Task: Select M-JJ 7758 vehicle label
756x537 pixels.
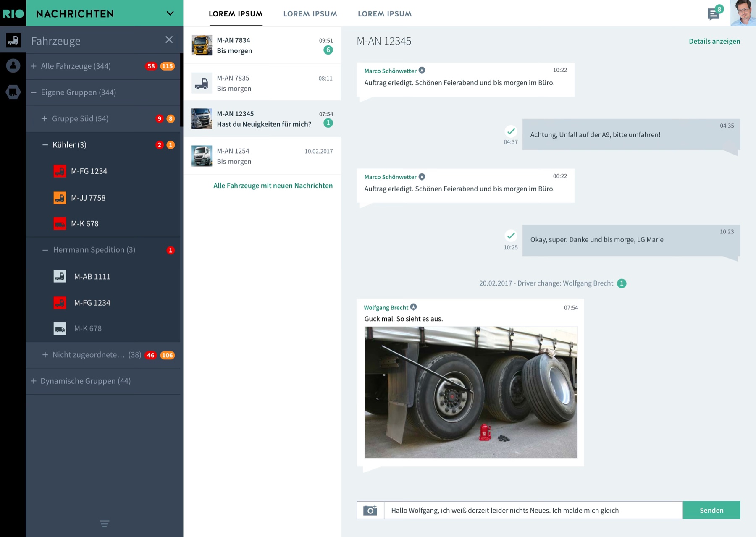Action: 88,198
